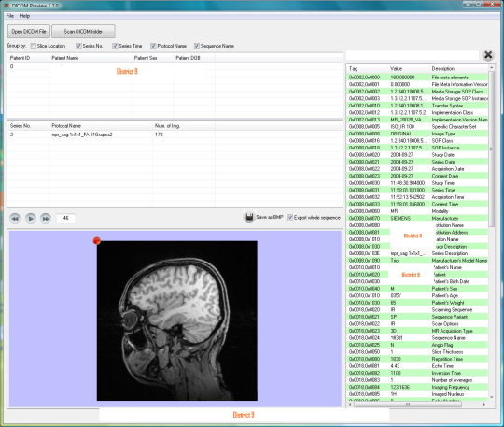This screenshot has height=427, width=504.
Task: Click the Open DICOM File button
Action: (x=29, y=32)
